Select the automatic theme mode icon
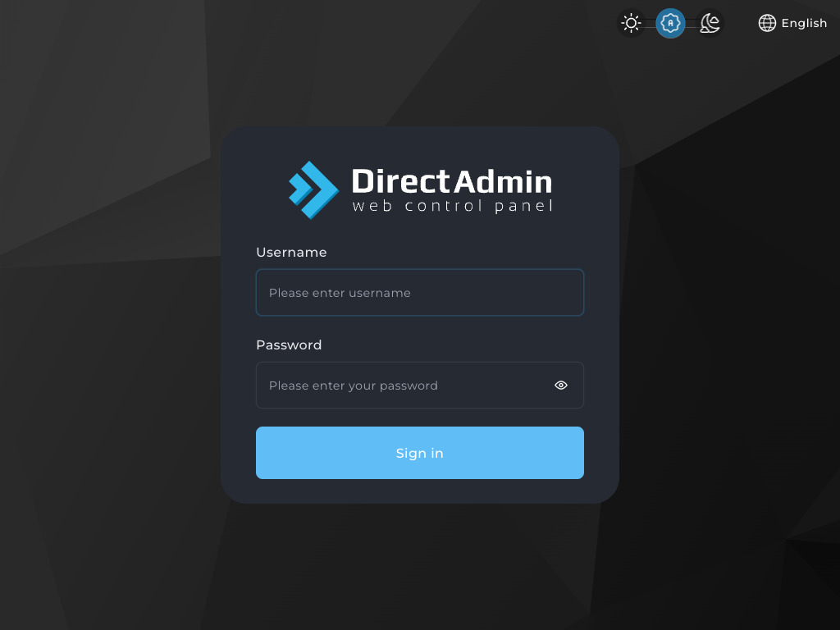The image size is (840, 630). [670, 23]
